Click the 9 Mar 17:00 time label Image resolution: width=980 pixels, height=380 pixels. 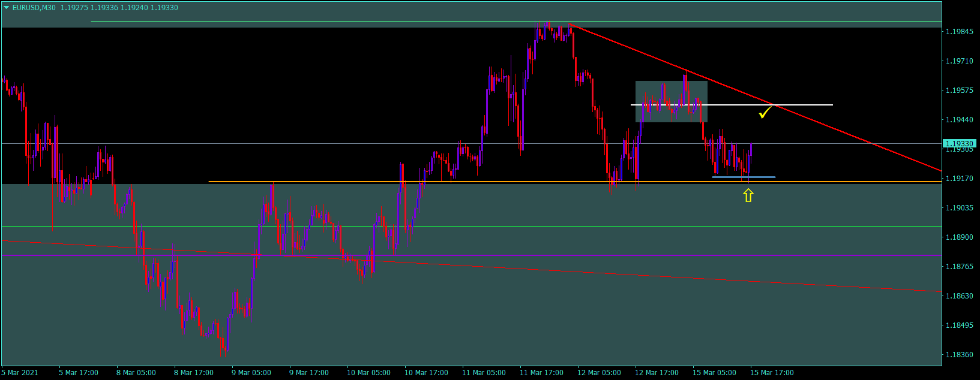pyautogui.click(x=309, y=373)
